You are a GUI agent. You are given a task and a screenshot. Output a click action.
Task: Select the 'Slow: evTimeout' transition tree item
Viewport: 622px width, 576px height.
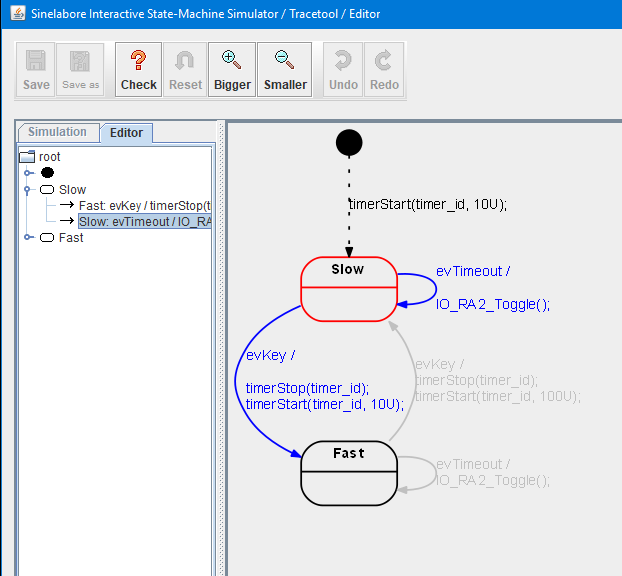[x=145, y=222]
